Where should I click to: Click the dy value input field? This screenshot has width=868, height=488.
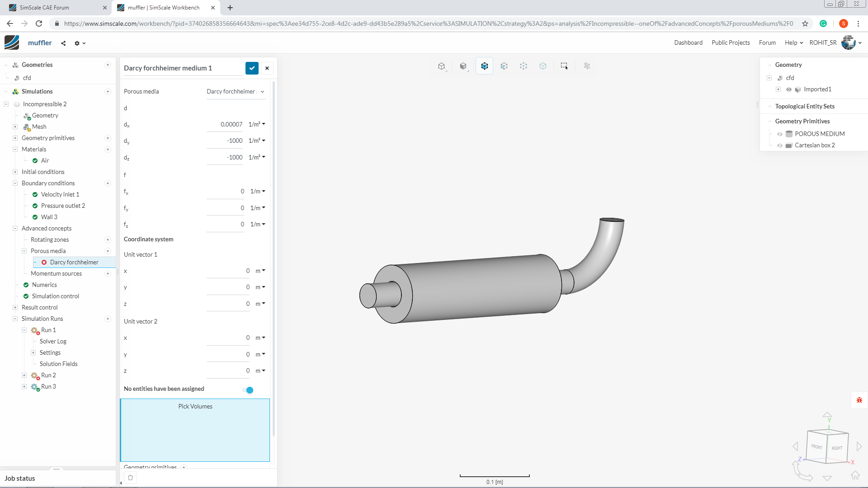coord(225,141)
